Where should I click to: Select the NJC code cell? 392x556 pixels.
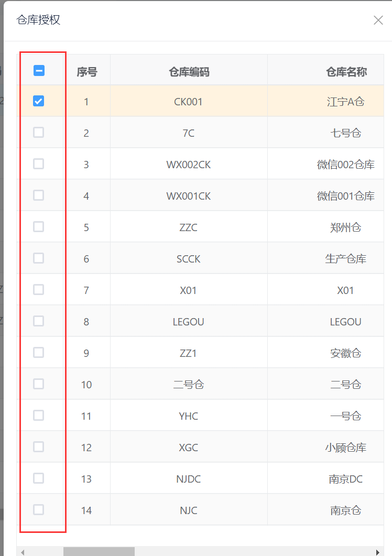(188, 510)
